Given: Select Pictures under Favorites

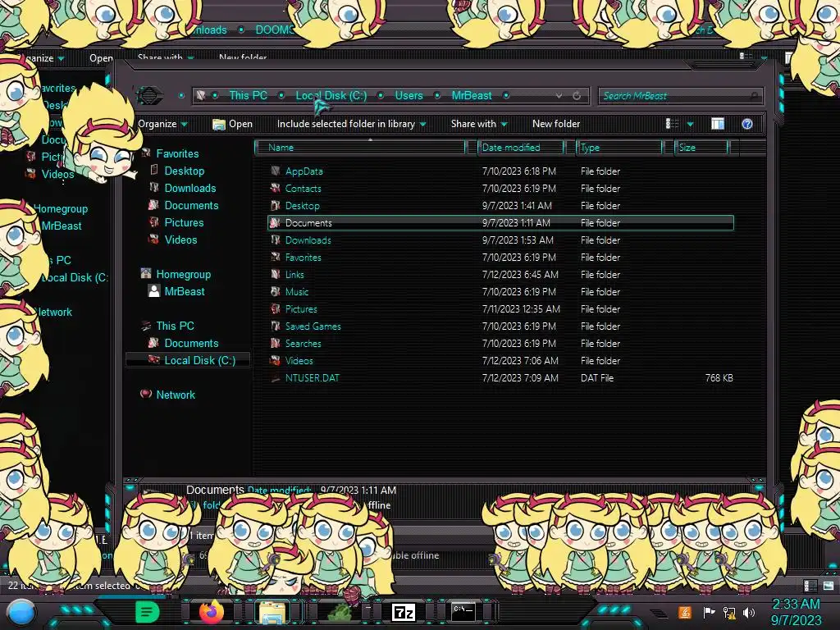Looking at the screenshot, I should [184, 222].
